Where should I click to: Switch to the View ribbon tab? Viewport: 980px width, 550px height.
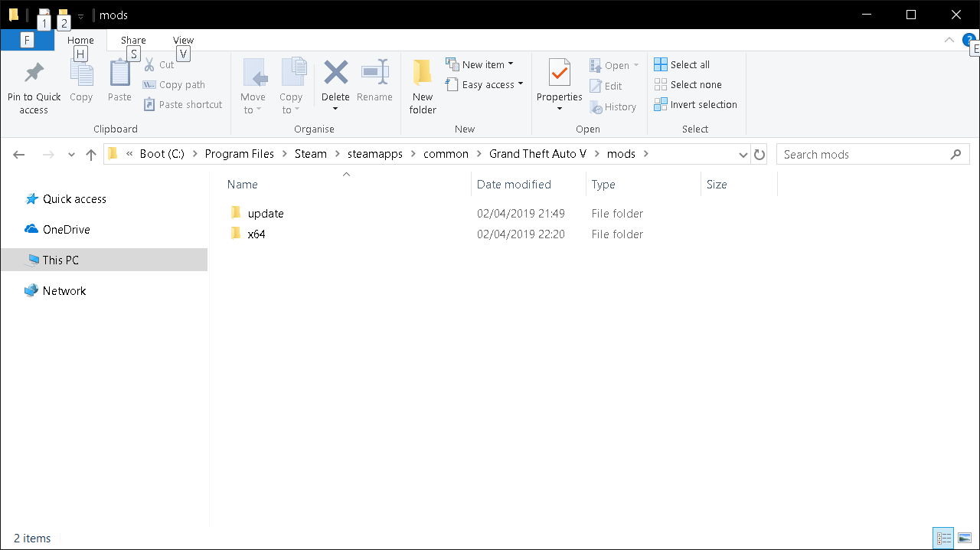[x=183, y=41]
